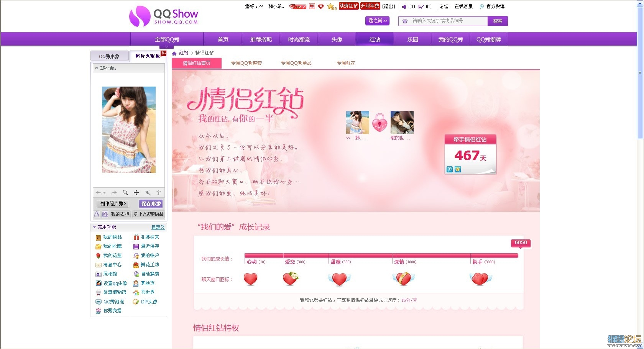The image size is (644, 349).
Task: Click the 自定义 link
Action: coord(158,227)
